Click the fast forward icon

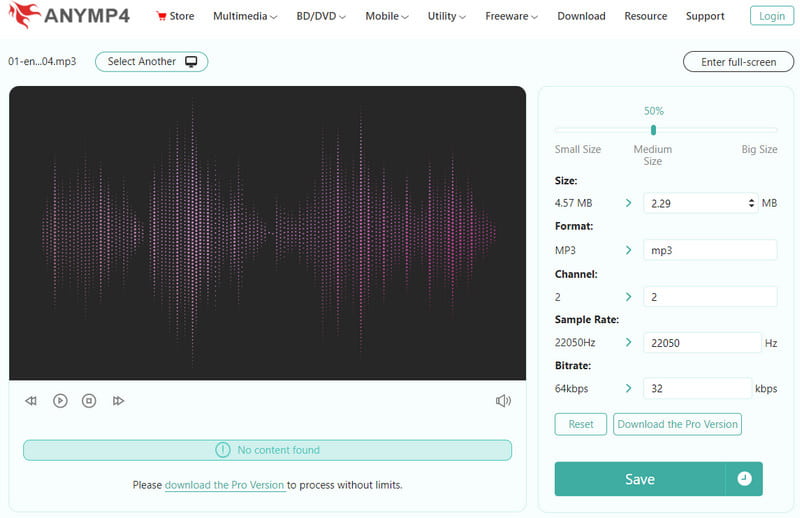point(118,401)
